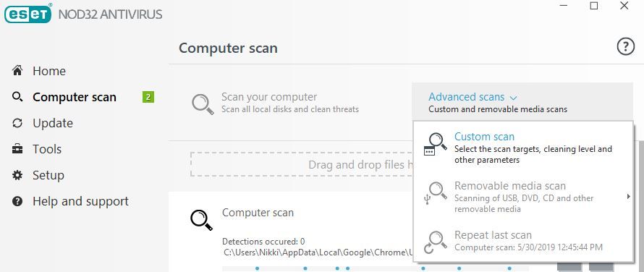Click the Computer scan page heading
This screenshot has width=644, height=272.
click(x=228, y=48)
